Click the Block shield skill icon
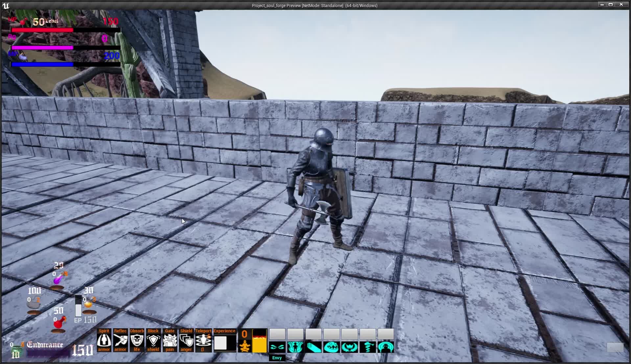This screenshot has width=631, height=364. [x=153, y=342]
